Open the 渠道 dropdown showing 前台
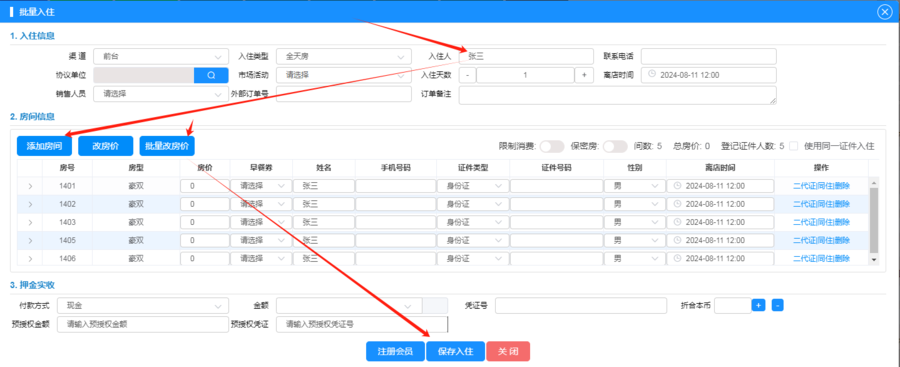Screen dimensions: 900x367 pyautogui.click(x=160, y=56)
